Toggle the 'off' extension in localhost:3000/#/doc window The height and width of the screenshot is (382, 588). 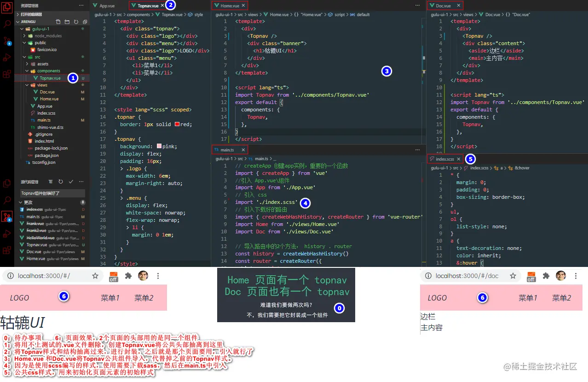pos(531,277)
